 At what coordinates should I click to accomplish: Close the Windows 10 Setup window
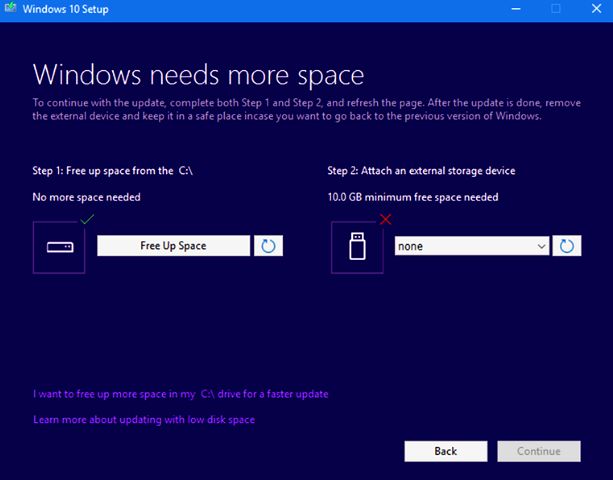(x=597, y=9)
